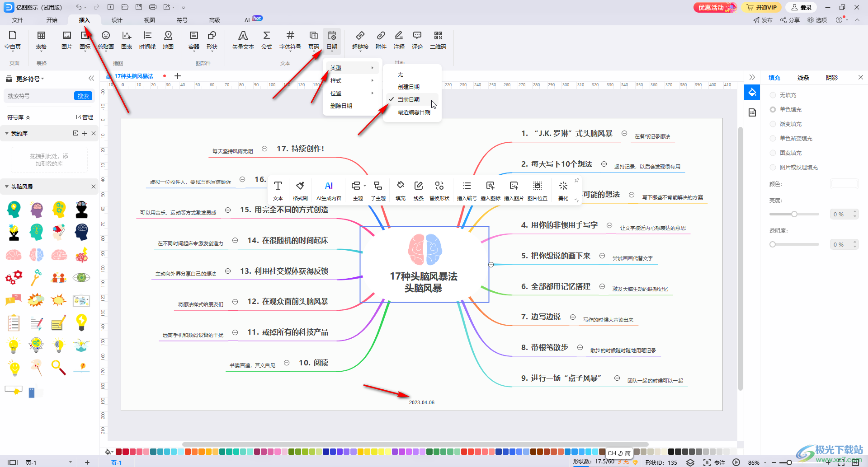Screen dimensions: 868x467
Task: Insert a QR code (二维码)
Action: [438, 40]
